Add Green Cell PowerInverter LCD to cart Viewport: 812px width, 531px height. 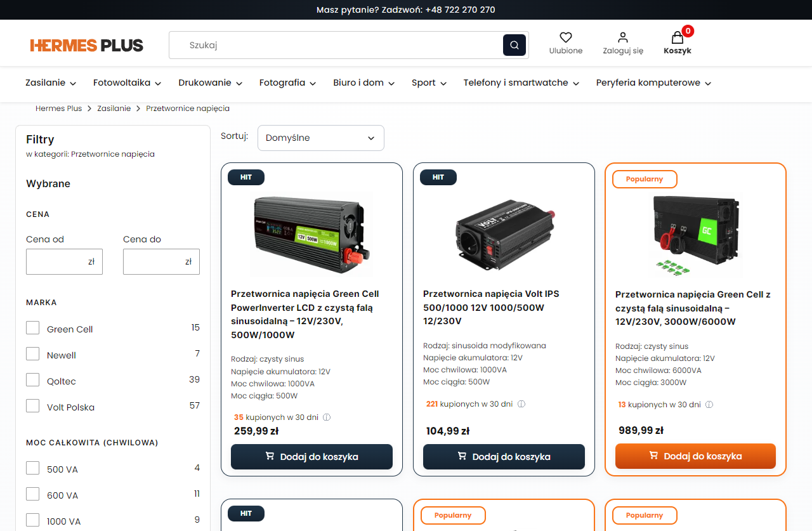pyautogui.click(x=311, y=457)
